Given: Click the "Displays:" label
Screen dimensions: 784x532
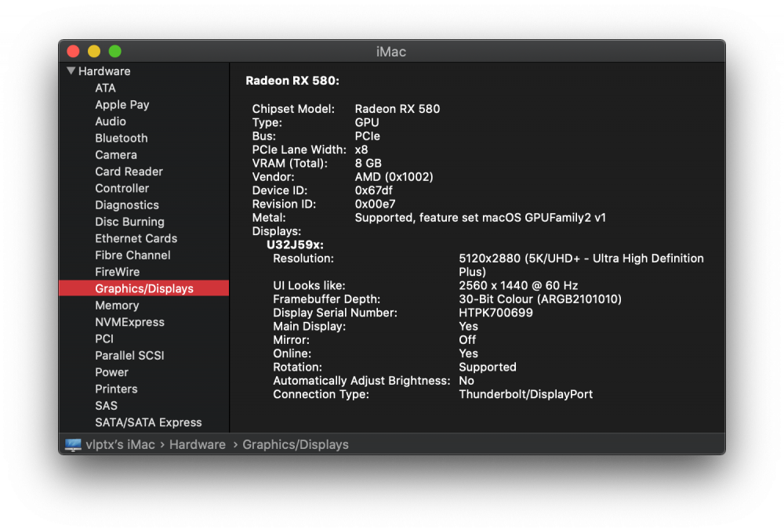Looking at the screenshot, I should tap(277, 231).
